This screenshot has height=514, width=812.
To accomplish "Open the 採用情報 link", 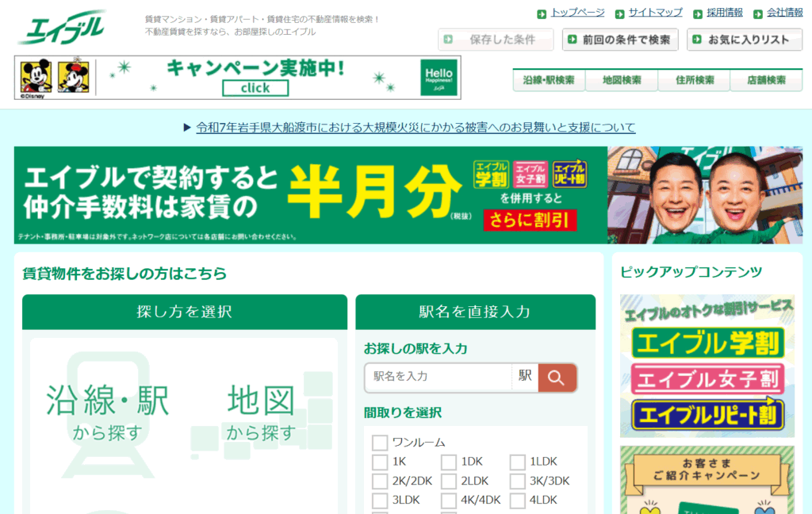I will [725, 13].
